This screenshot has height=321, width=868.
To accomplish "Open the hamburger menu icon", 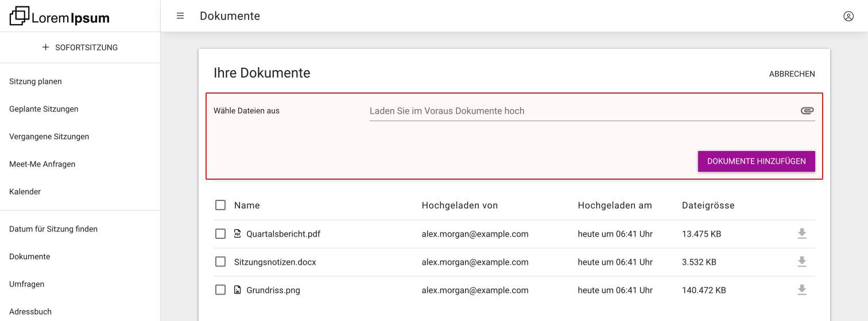I will 180,16.
